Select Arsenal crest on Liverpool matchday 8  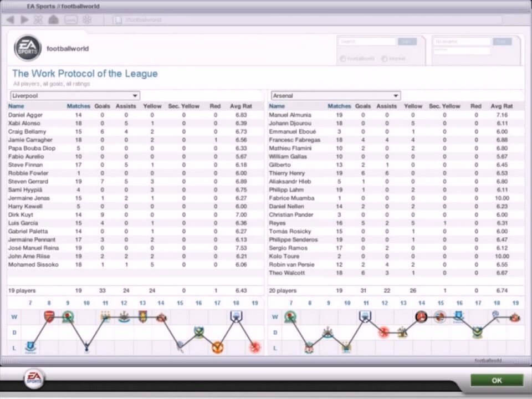pos(49,316)
